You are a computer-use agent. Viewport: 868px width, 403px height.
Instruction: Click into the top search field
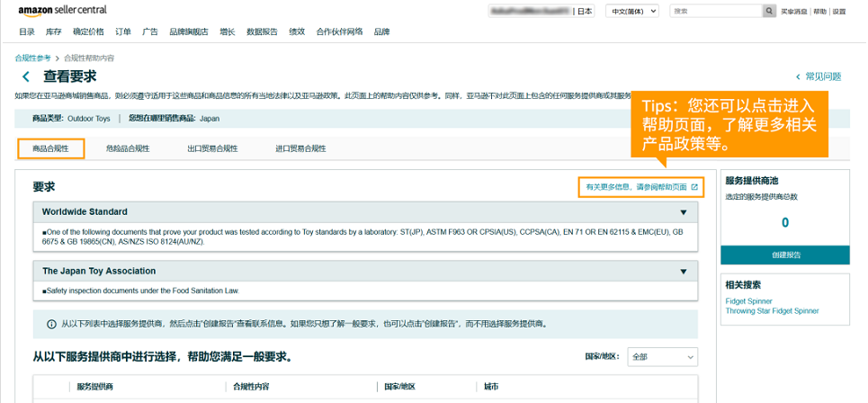[x=715, y=11]
